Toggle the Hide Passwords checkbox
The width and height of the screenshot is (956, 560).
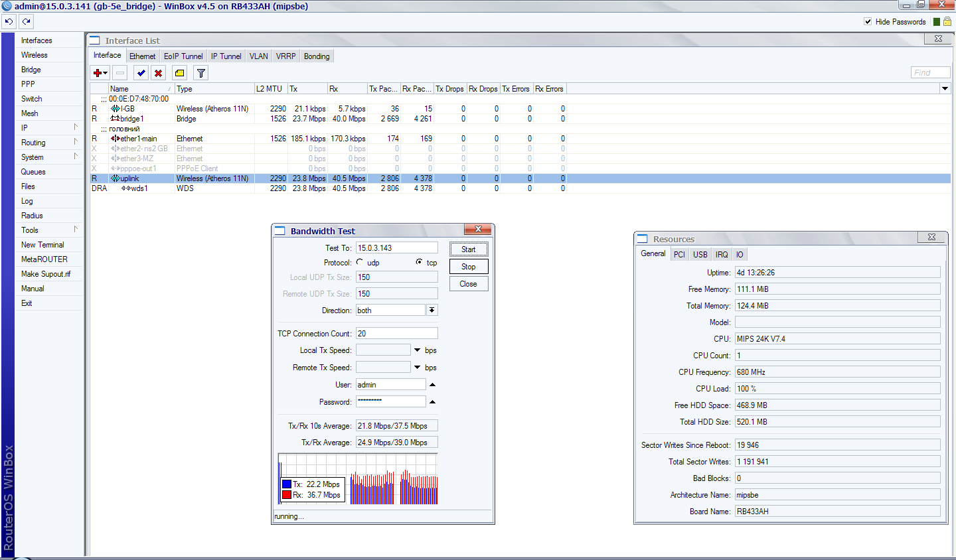pos(868,22)
